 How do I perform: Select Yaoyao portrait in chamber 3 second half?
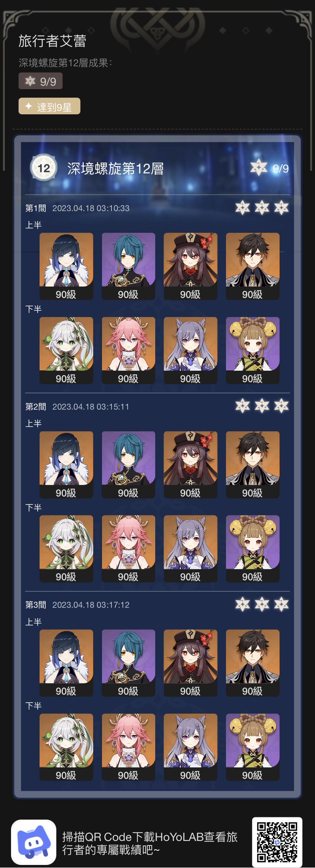253,747
